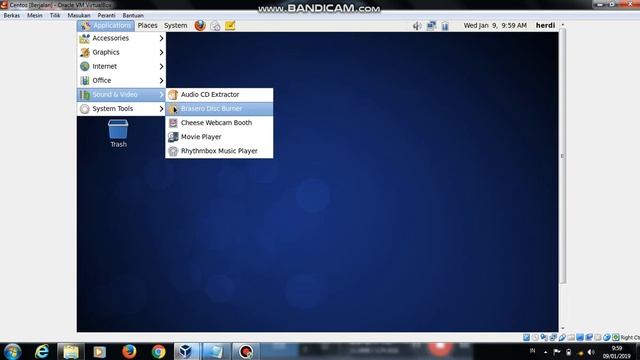Open the Masukan menu in VirtualBox

coord(79,16)
